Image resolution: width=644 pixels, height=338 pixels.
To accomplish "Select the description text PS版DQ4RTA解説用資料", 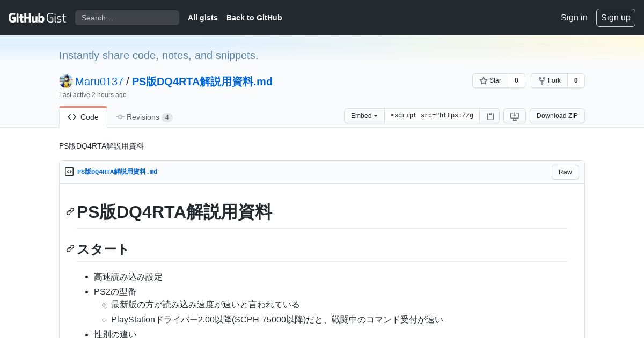I will [101, 146].
